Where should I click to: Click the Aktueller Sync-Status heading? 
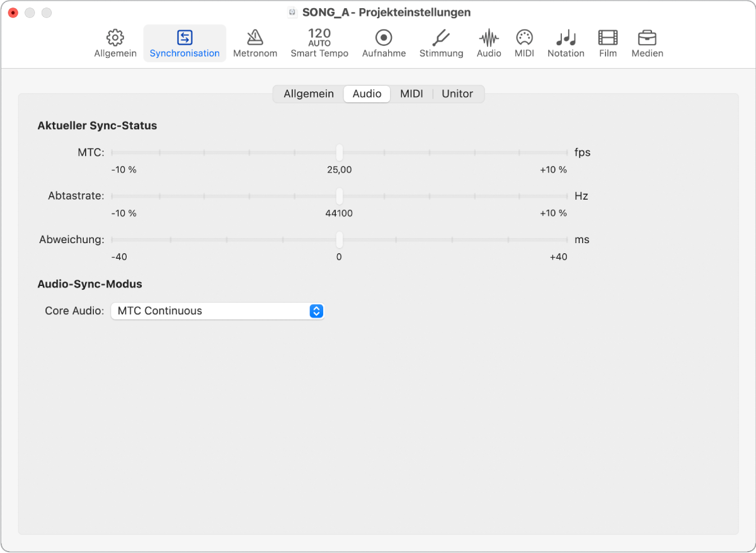coord(97,126)
